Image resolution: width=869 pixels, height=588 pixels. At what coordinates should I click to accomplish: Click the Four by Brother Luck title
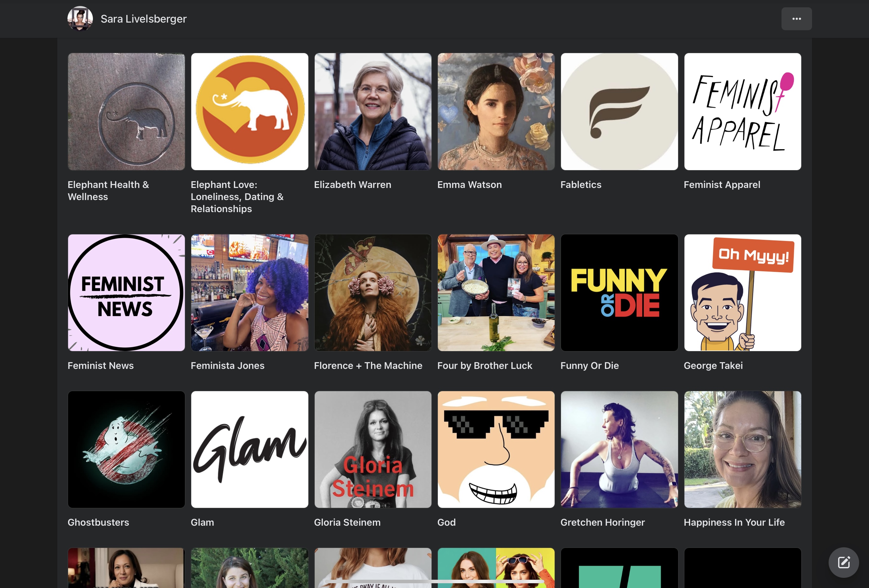485,366
